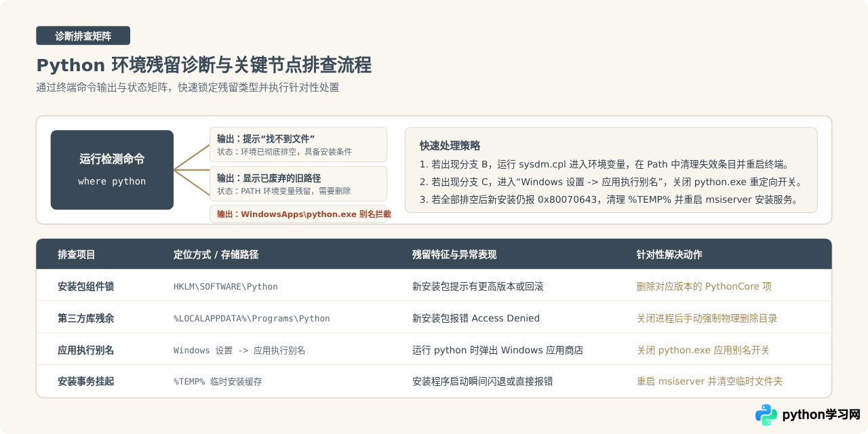
Task: Click 关闭进程后手动强制物理删除目录 action
Action: [707, 318]
